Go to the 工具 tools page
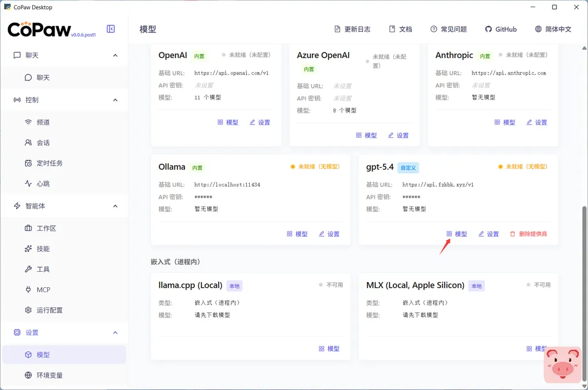588x390 pixels. [64, 269]
